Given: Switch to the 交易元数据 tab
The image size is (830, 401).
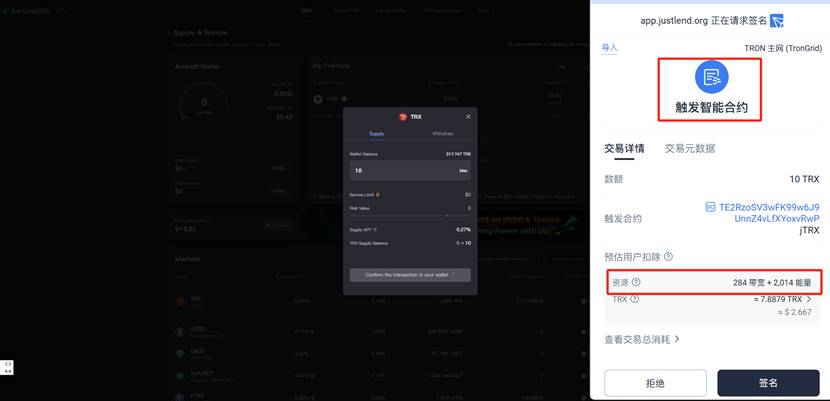Looking at the screenshot, I should coord(690,149).
